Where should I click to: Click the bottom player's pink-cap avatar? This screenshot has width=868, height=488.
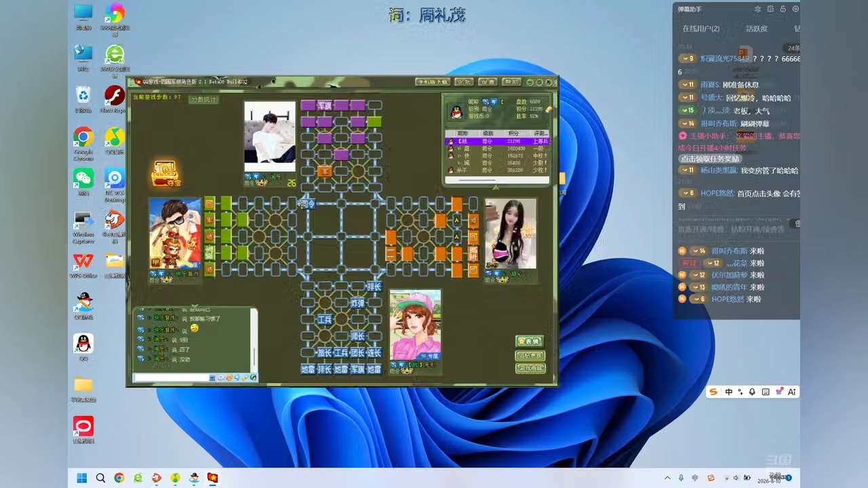[x=415, y=324]
